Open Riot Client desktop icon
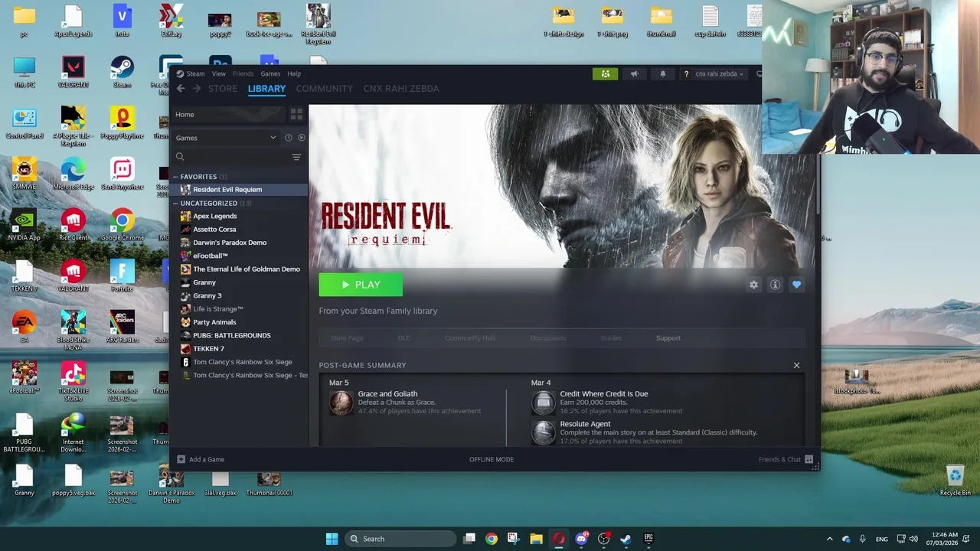Screen dimensions: 980x551 [x=73, y=226]
